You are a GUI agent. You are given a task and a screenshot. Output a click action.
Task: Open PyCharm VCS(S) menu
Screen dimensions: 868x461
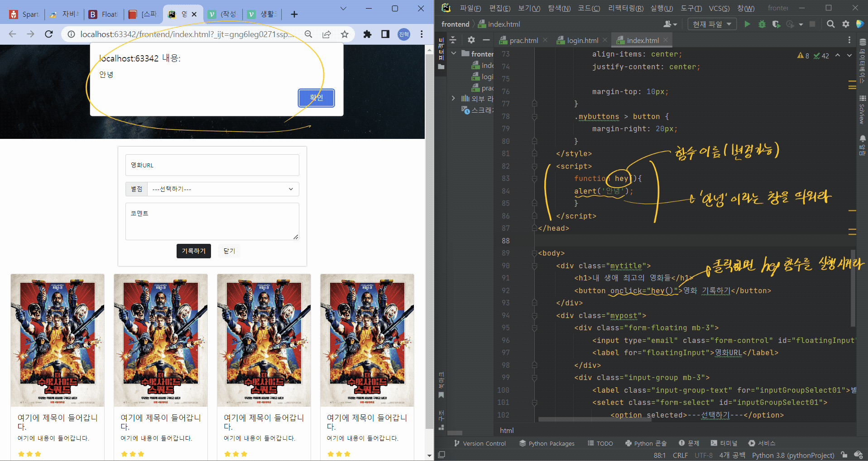719,8
